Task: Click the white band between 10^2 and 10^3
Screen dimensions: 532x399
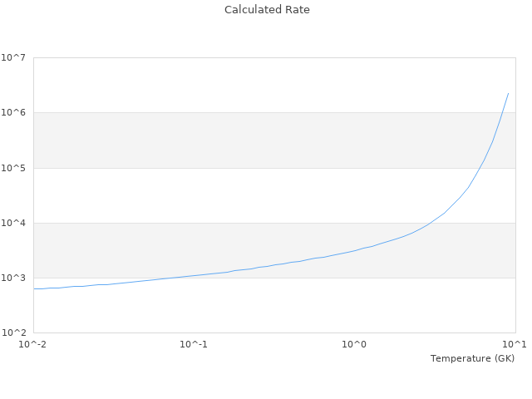Action: coord(249,312)
